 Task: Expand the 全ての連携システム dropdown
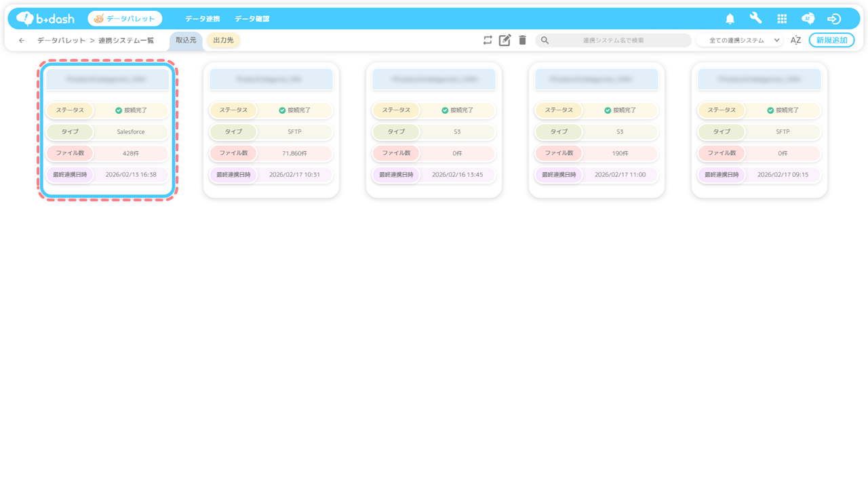click(740, 41)
